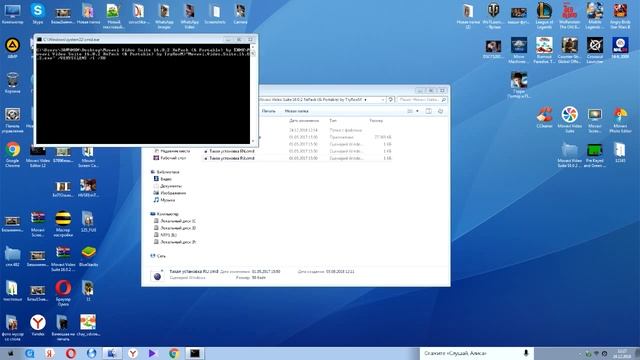Switch to cmd window via taskbar

click(x=195, y=353)
